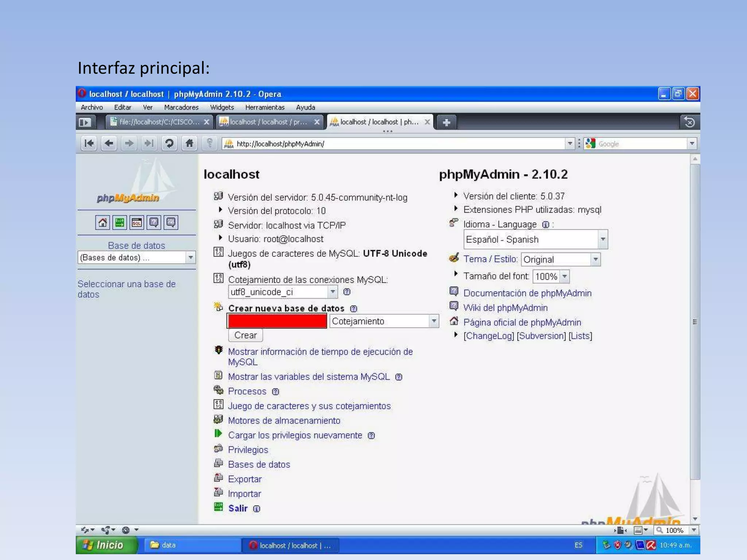The image size is (747, 560).
Task: Click the browser home button
Action: [x=189, y=143]
